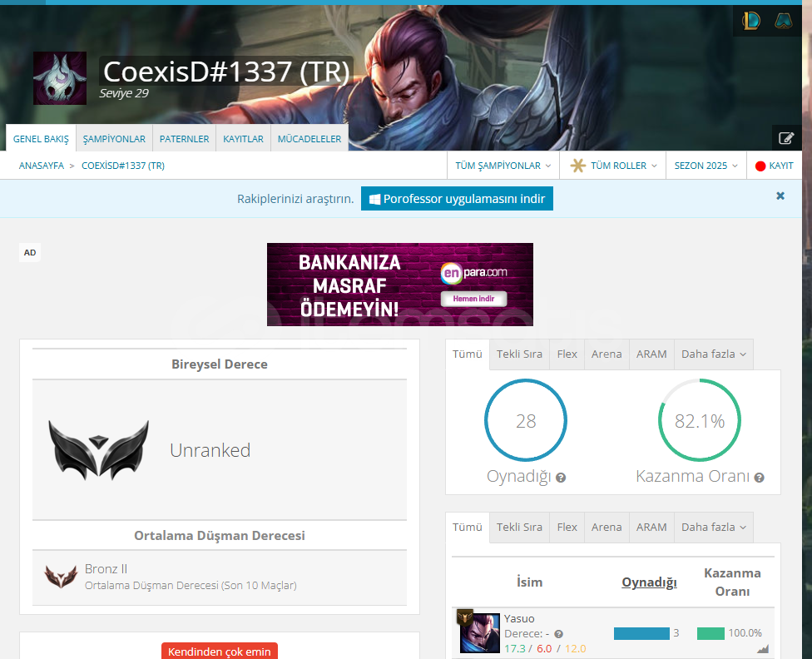Select ARAM tab in stats summary
Viewport: 812px width, 659px height.
(x=651, y=354)
